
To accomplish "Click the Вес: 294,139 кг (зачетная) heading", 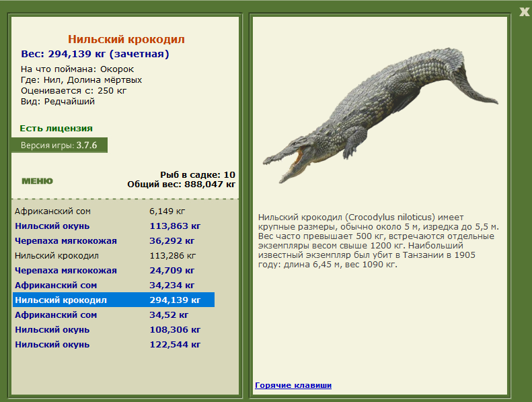I will pos(95,54).
